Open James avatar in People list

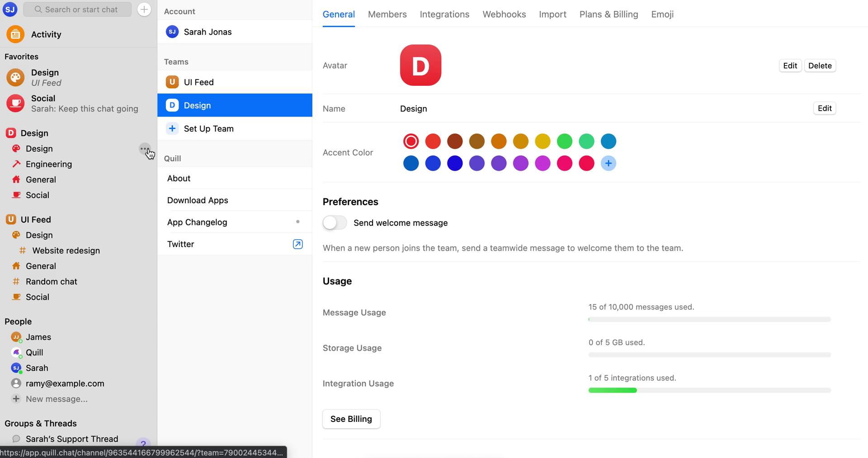click(x=16, y=337)
